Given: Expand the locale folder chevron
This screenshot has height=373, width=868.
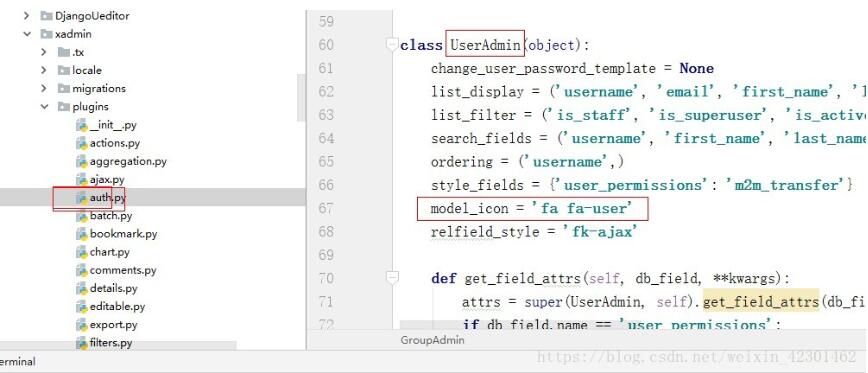Looking at the screenshot, I should click(44, 70).
